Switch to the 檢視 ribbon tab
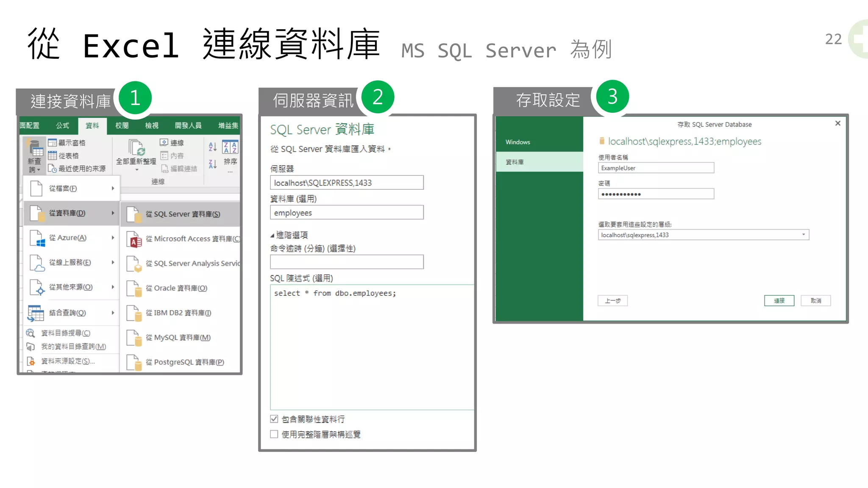This screenshot has width=868, height=488. [x=151, y=125]
